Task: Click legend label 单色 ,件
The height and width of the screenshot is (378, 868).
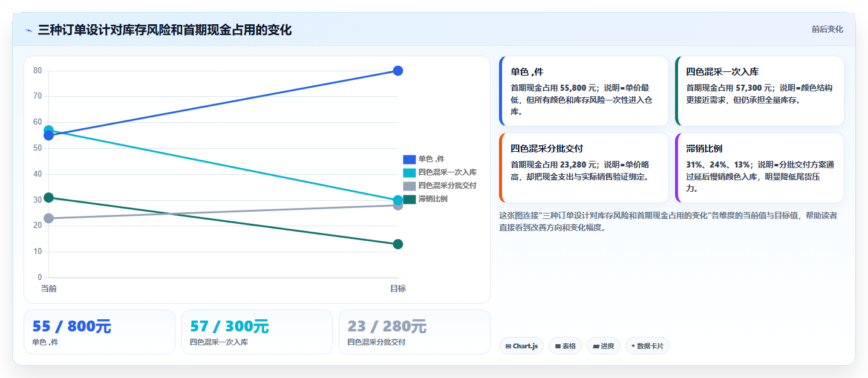Action: point(431,159)
